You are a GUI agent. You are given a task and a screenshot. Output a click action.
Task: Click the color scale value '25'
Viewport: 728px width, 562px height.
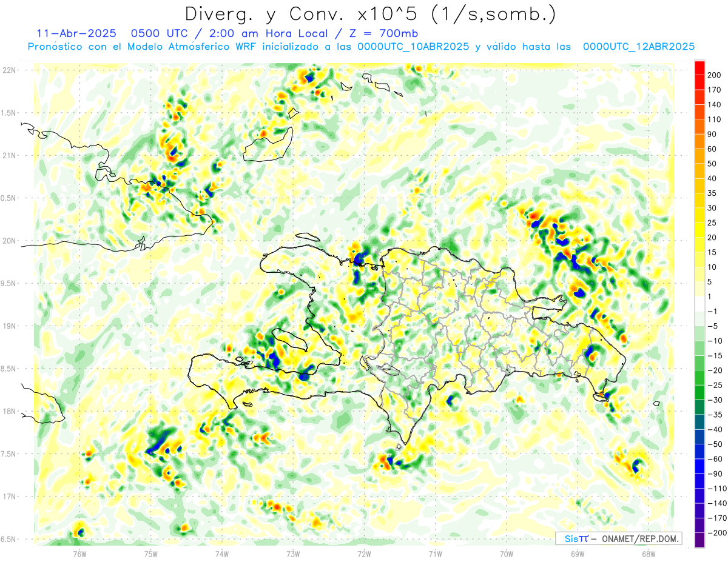click(713, 222)
